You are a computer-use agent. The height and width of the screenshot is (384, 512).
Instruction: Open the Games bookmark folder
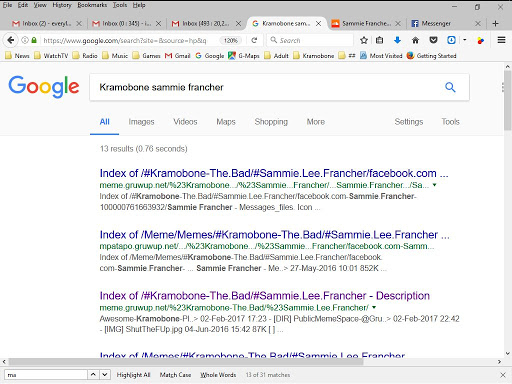pos(146,56)
